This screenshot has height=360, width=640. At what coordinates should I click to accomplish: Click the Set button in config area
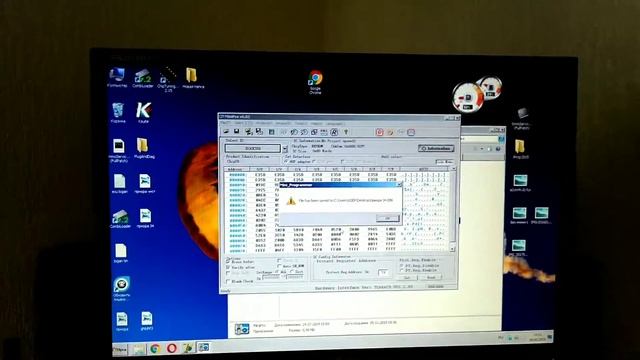(x=407, y=278)
